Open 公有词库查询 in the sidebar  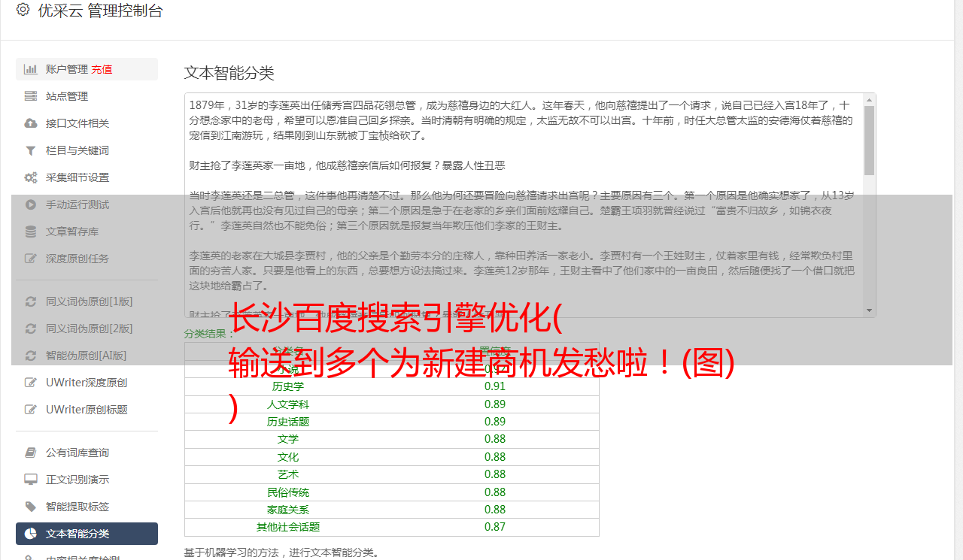tap(87, 453)
